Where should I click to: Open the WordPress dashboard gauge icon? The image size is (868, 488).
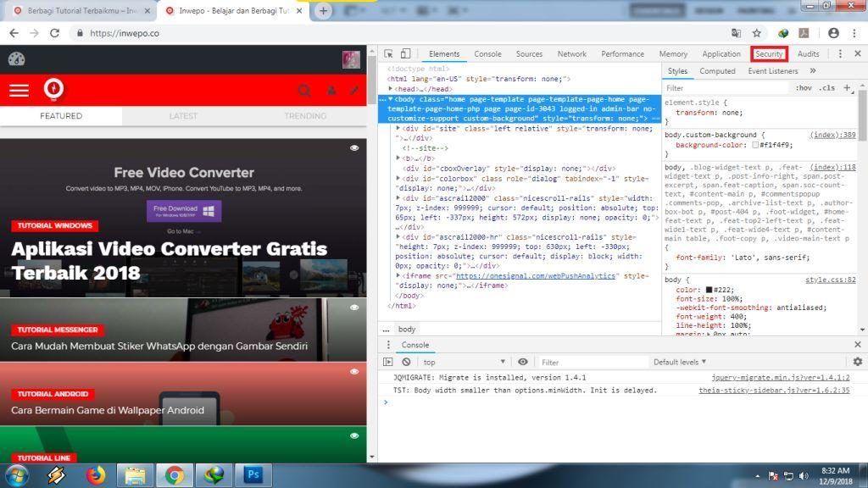tap(17, 58)
